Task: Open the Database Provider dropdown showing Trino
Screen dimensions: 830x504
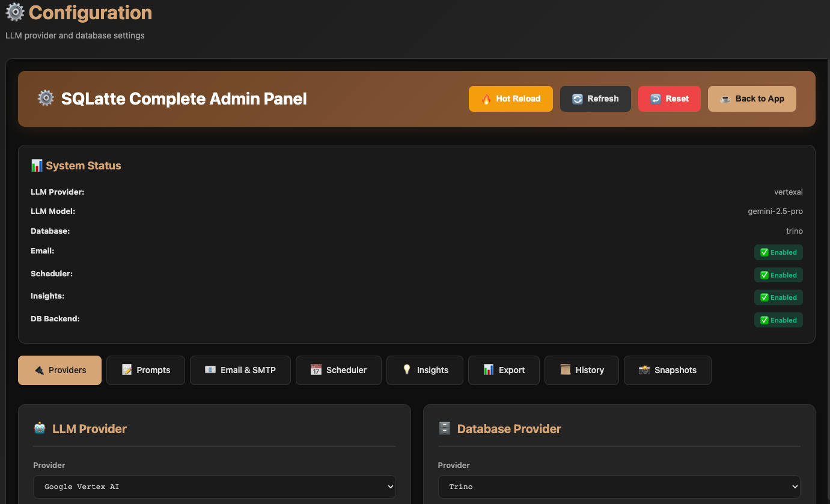Action: tap(619, 487)
